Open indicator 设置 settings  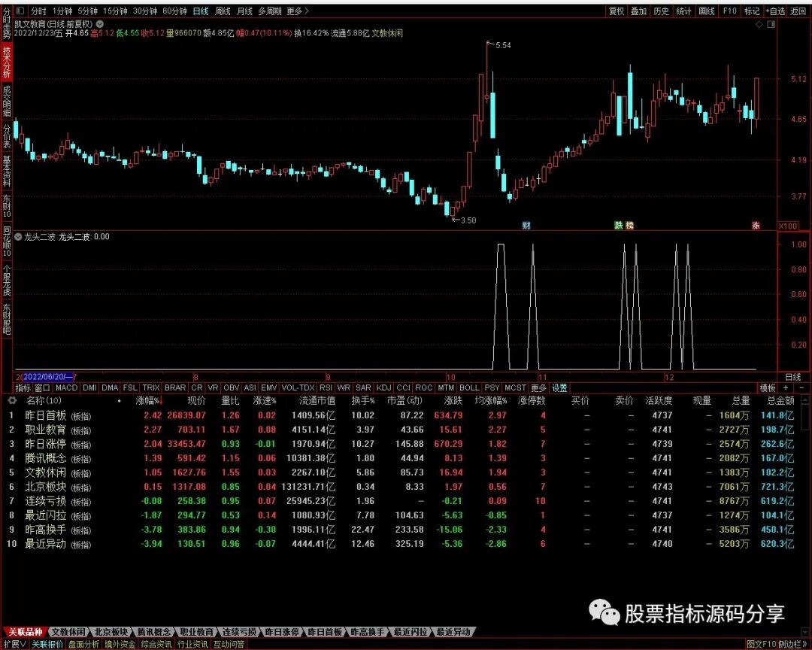coord(559,387)
